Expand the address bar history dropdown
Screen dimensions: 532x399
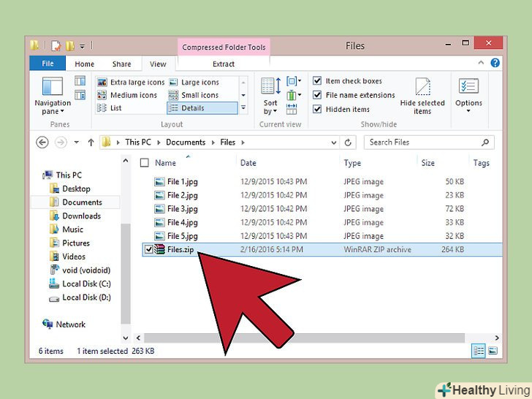334,142
